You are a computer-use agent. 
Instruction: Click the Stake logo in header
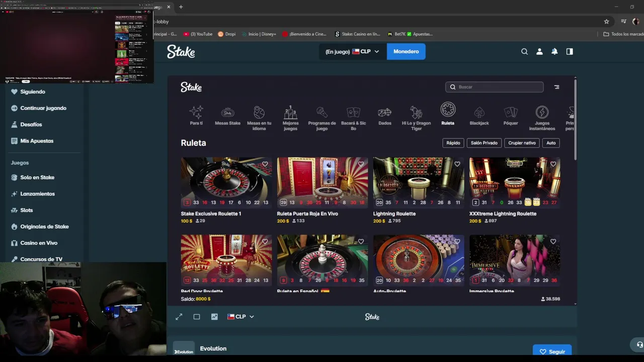pos(181,51)
